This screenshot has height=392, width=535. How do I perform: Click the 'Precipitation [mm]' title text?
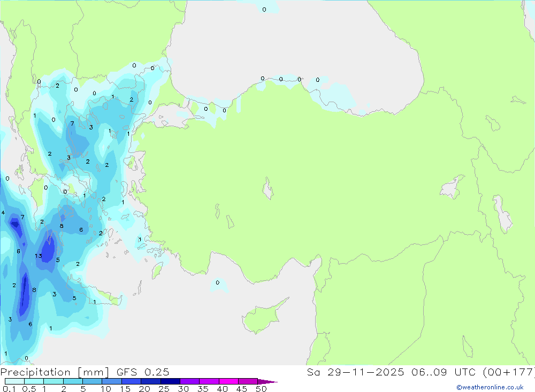click(x=55, y=373)
